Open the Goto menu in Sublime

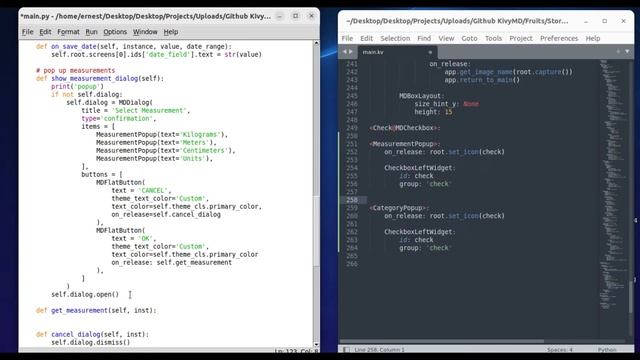(469, 38)
